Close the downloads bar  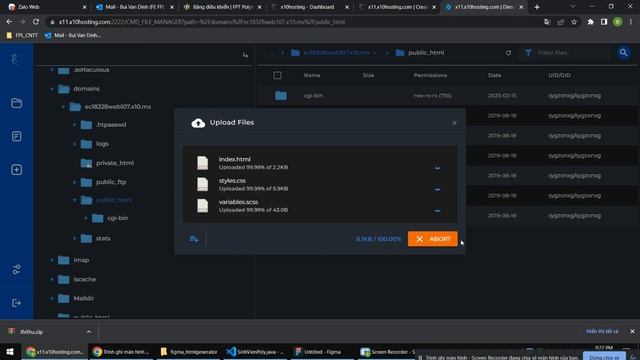point(632,331)
